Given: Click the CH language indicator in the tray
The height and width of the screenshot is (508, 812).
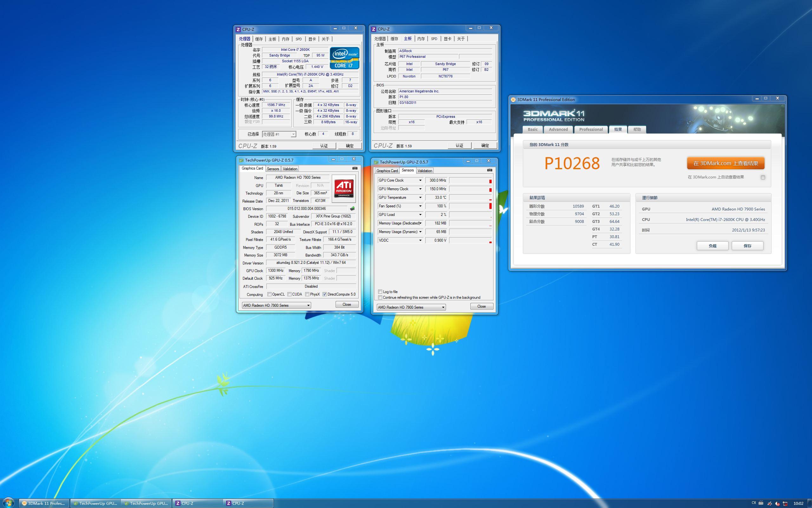Looking at the screenshot, I should (754, 503).
